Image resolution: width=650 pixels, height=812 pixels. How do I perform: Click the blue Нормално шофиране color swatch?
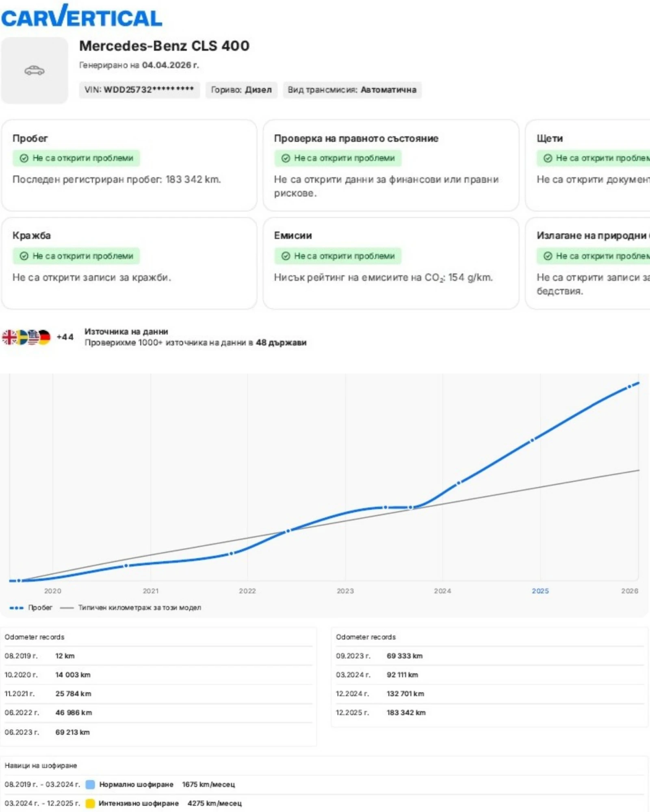tap(90, 784)
